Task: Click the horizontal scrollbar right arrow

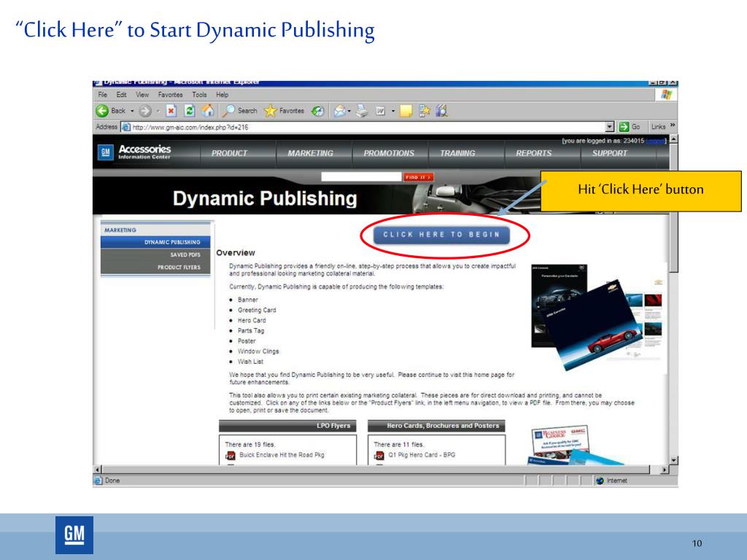Action: pyautogui.click(x=664, y=470)
